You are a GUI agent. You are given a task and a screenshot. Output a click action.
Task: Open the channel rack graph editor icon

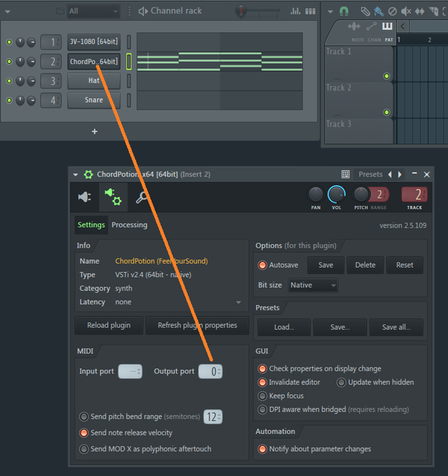tap(295, 11)
